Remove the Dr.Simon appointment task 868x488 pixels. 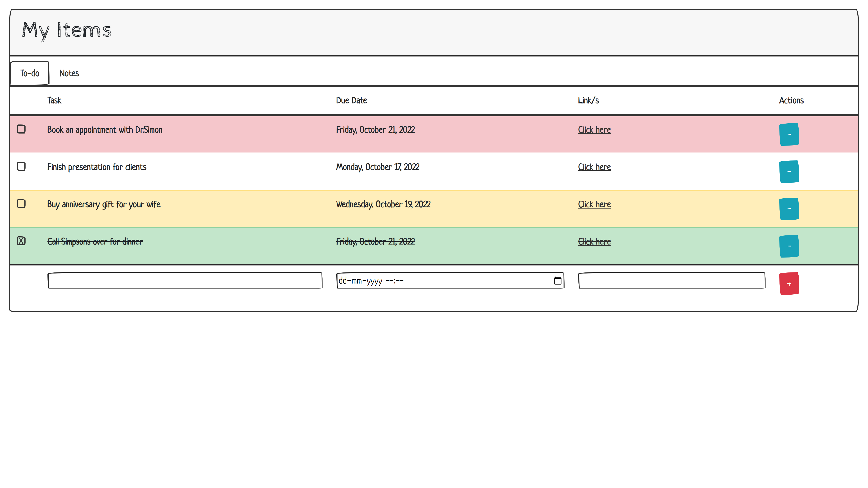789,134
